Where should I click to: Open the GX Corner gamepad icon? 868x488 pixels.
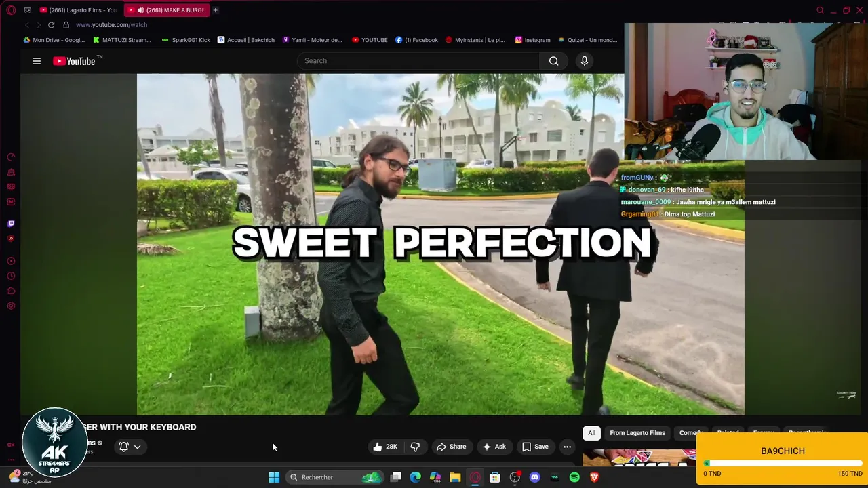tap(27, 10)
